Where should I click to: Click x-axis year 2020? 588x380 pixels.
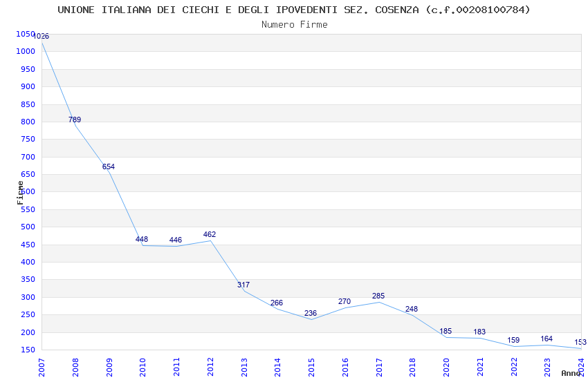(x=446, y=368)
